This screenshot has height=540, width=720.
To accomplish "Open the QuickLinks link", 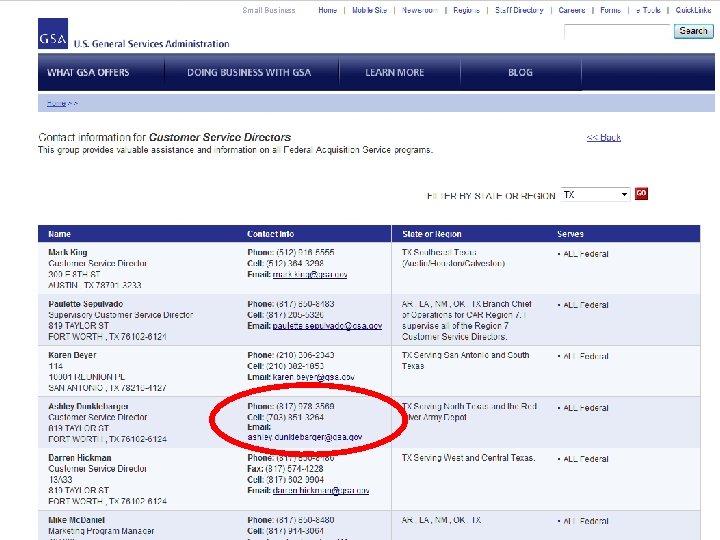I will [x=693, y=10].
